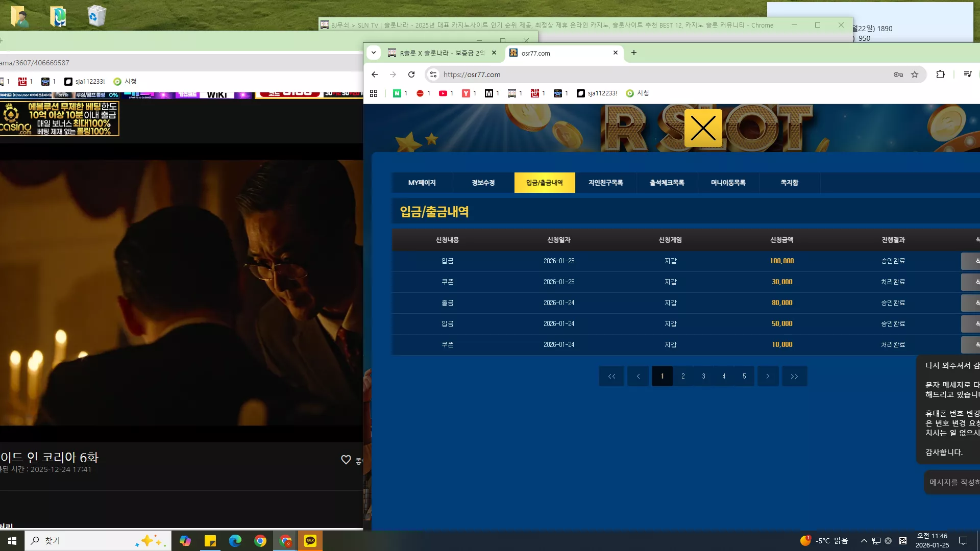
Task: Open the taskbar clock showing 11:46
Action: coord(932,541)
